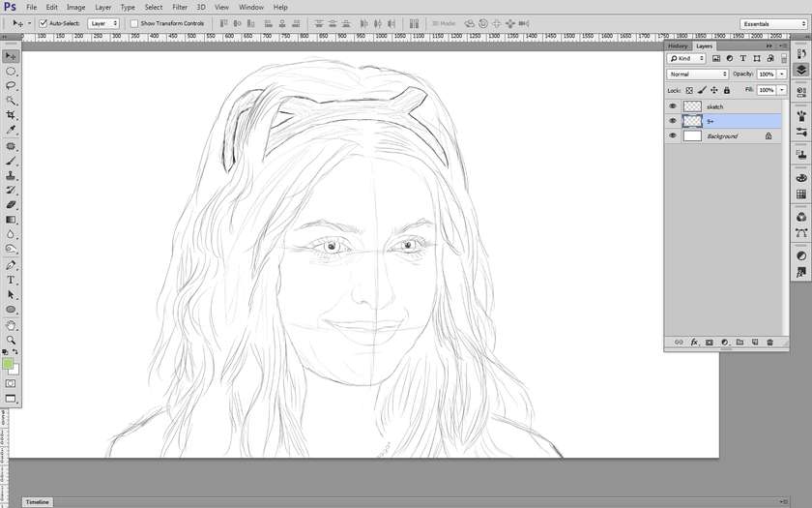Image resolution: width=812 pixels, height=508 pixels.
Task: Switch to the History tab
Action: tap(678, 45)
